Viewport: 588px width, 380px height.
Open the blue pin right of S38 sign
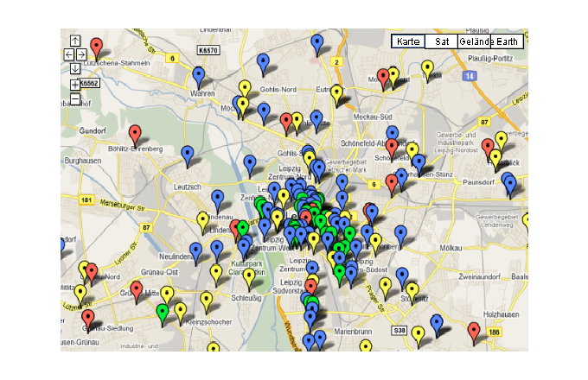click(x=437, y=323)
